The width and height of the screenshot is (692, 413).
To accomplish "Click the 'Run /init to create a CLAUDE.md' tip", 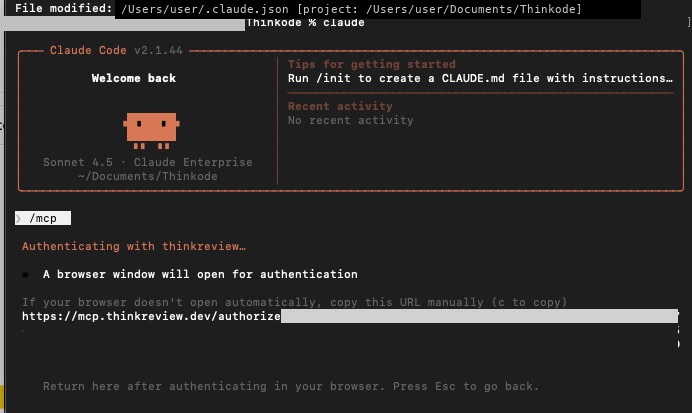I will (x=480, y=78).
